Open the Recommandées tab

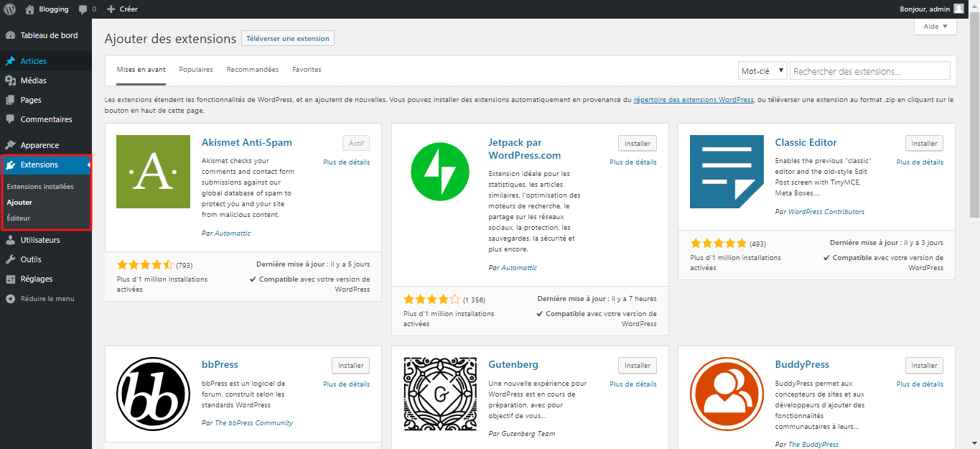pos(253,70)
